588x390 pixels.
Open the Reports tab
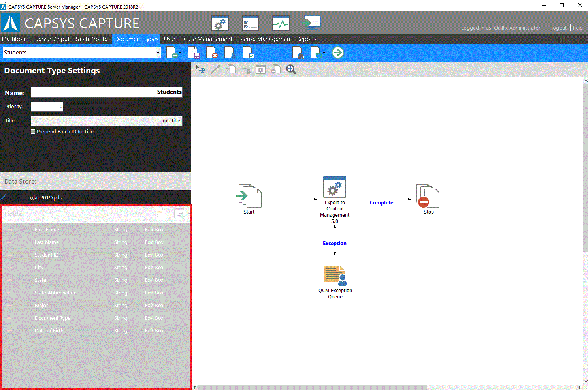coord(306,39)
